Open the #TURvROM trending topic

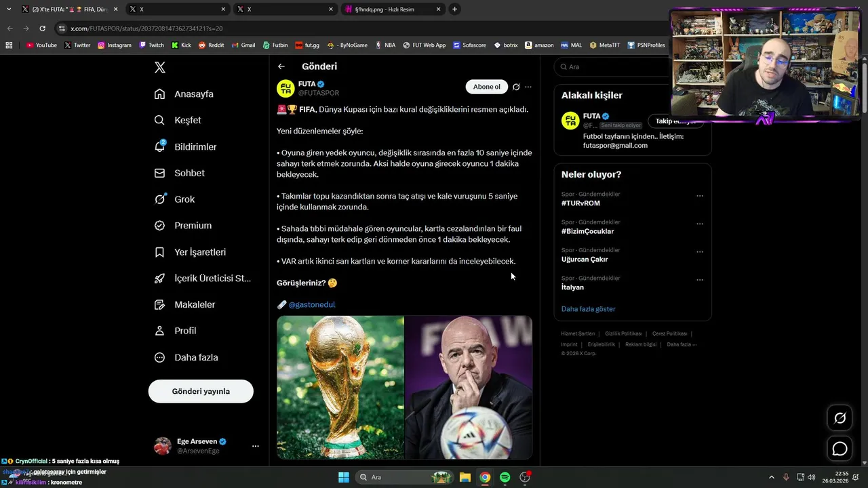click(x=580, y=203)
